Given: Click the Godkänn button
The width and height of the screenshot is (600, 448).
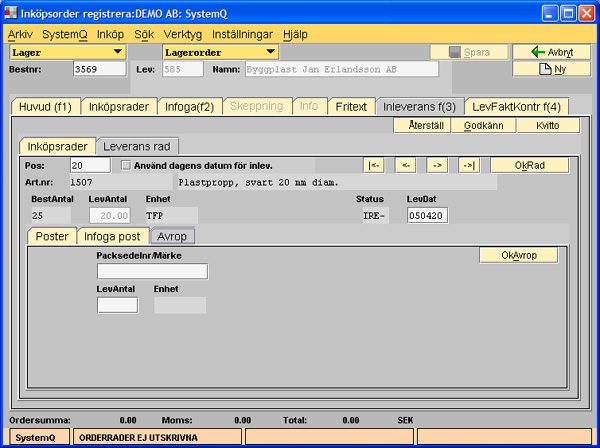Looking at the screenshot, I should coord(484,125).
